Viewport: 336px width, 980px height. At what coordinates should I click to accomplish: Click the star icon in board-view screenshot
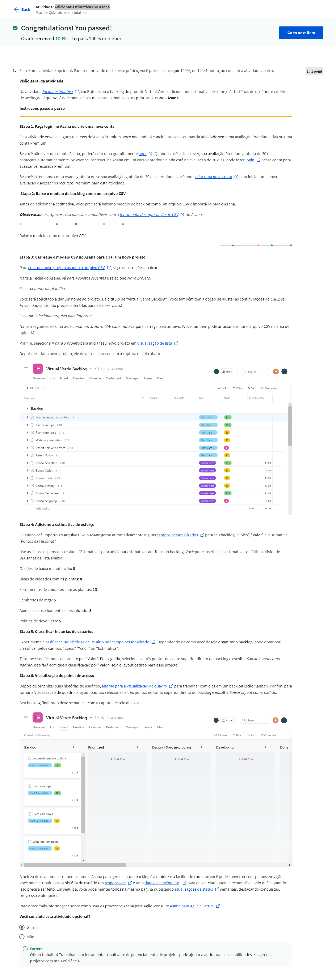(x=103, y=717)
